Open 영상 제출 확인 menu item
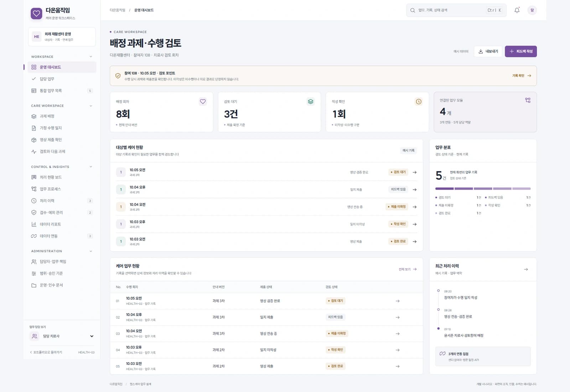 click(x=62, y=140)
